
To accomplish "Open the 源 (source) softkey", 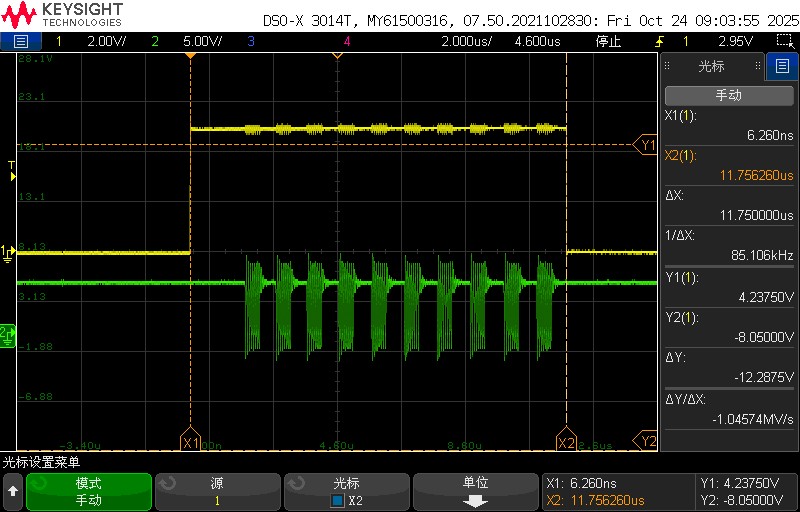I will (x=217, y=491).
